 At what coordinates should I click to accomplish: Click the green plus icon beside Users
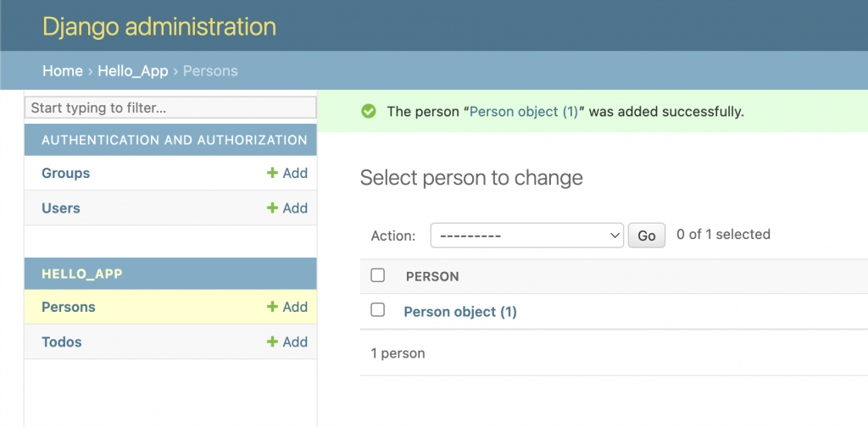(x=272, y=208)
